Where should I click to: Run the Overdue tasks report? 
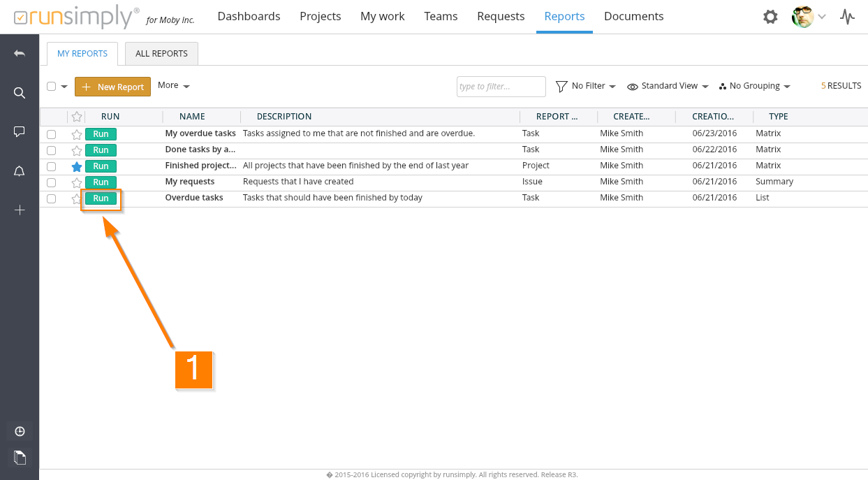101,198
